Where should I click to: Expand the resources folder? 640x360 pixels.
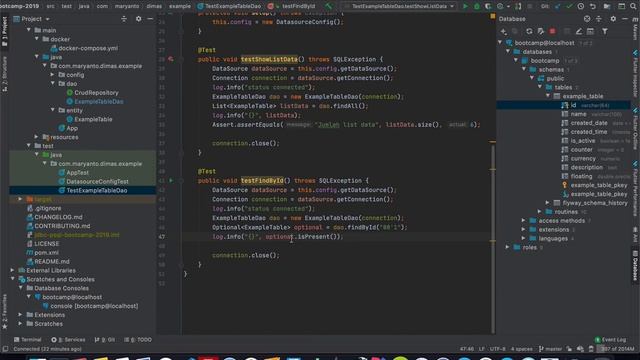[x=37, y=137]
